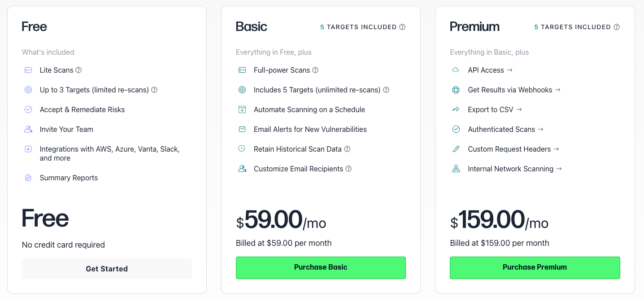Click help icon next to Full-power Scans

[x=315, y=70]
